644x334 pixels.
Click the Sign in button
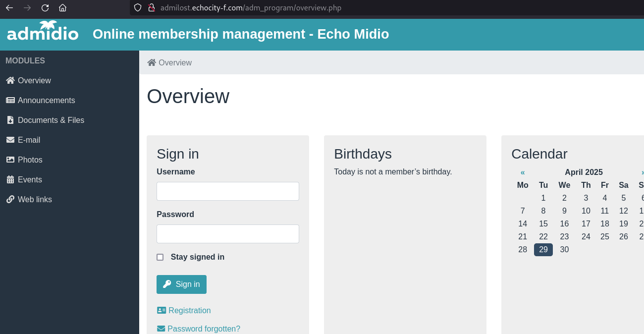181,284
